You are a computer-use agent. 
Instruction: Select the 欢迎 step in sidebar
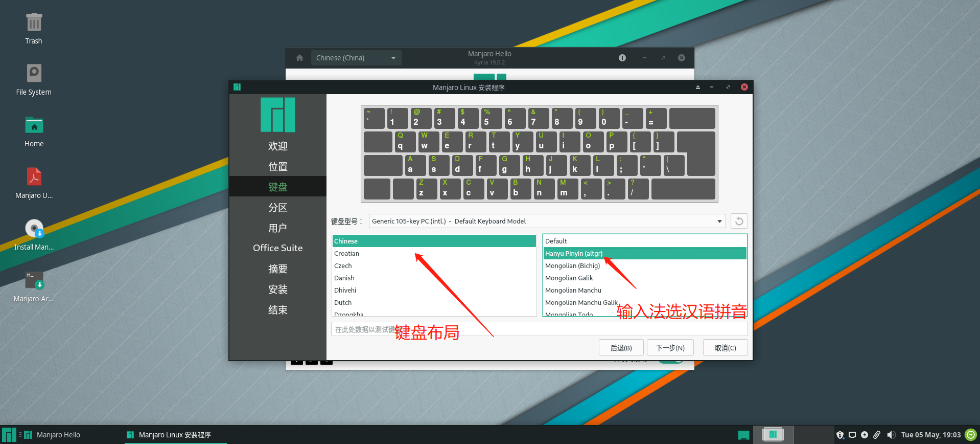[x=277, y=146]
